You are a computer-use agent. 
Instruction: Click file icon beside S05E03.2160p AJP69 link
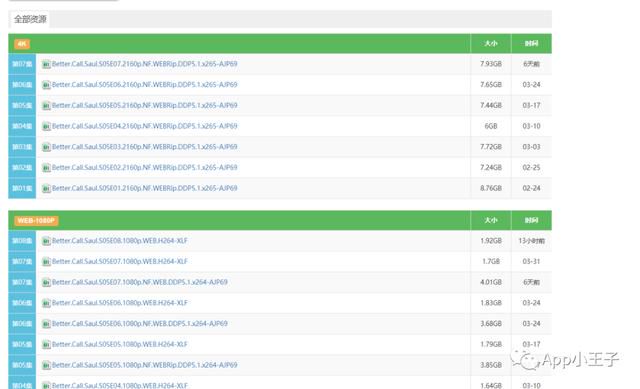pos(46,147)
